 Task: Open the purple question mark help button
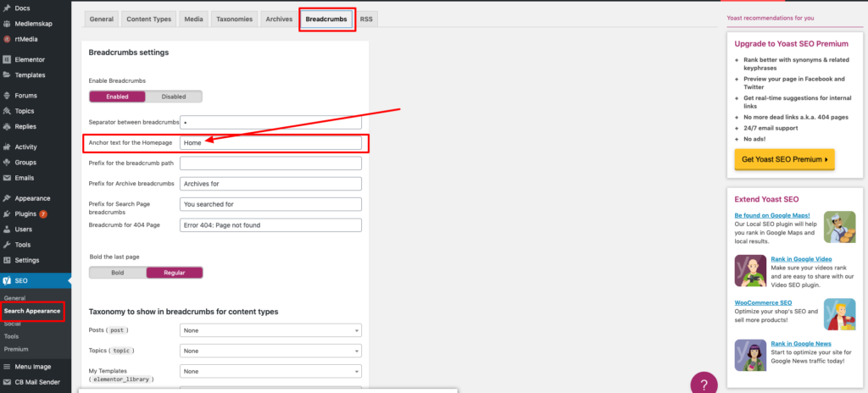[704, 384]
